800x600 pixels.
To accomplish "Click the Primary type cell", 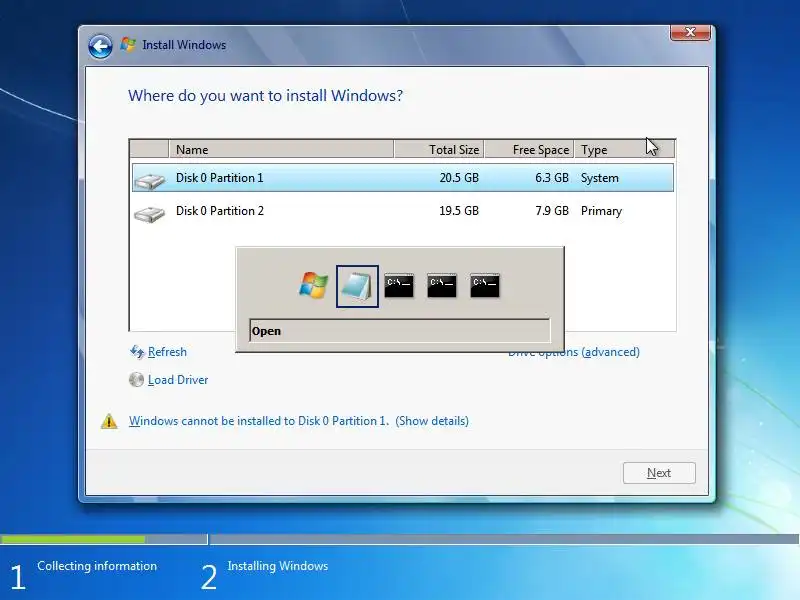I will click(x=601, y=211).
